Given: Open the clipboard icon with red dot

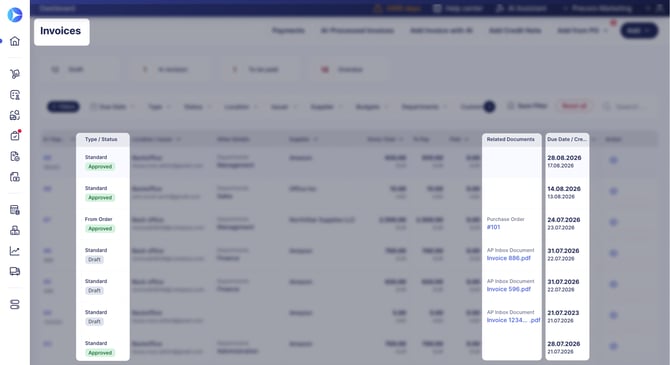Looking at the screenshot, I should point(15,135).
